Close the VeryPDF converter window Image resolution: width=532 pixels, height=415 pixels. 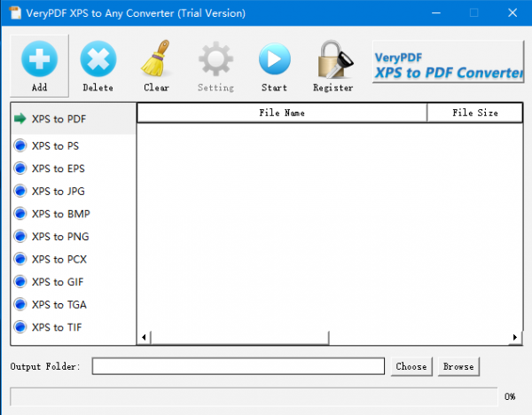(x=512, y=13)
